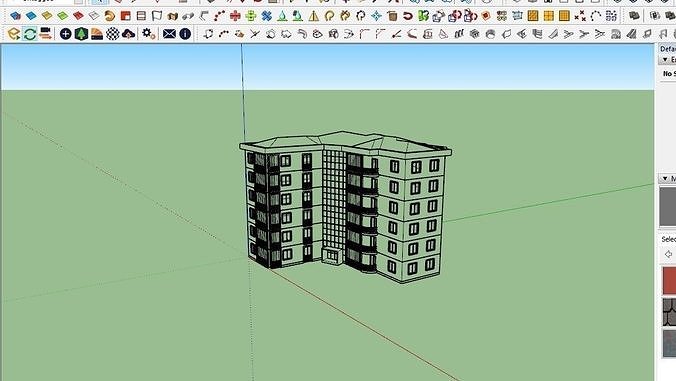The width and height of the screenshot is (676, 381).
Task: Select the red material swatch
Action: click(669, 281)
